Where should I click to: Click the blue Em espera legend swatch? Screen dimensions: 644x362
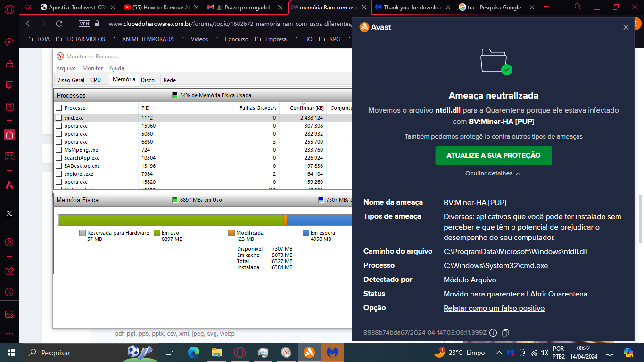[x=306, y=233]
